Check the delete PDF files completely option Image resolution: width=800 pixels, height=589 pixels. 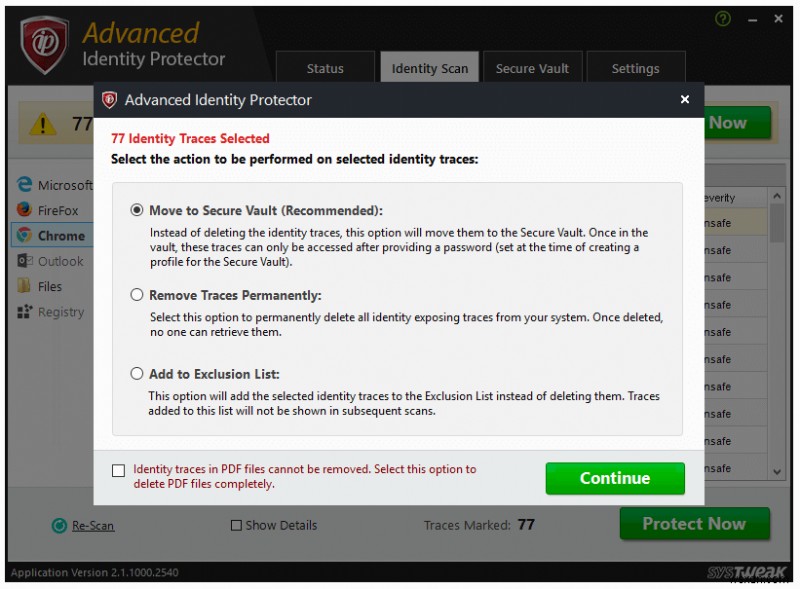[x=118, y=470]
